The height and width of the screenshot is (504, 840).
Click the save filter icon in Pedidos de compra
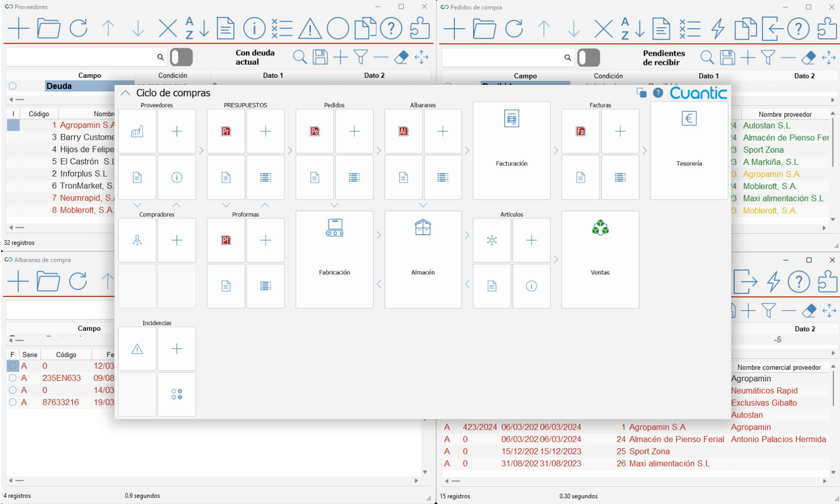point(727,57)
